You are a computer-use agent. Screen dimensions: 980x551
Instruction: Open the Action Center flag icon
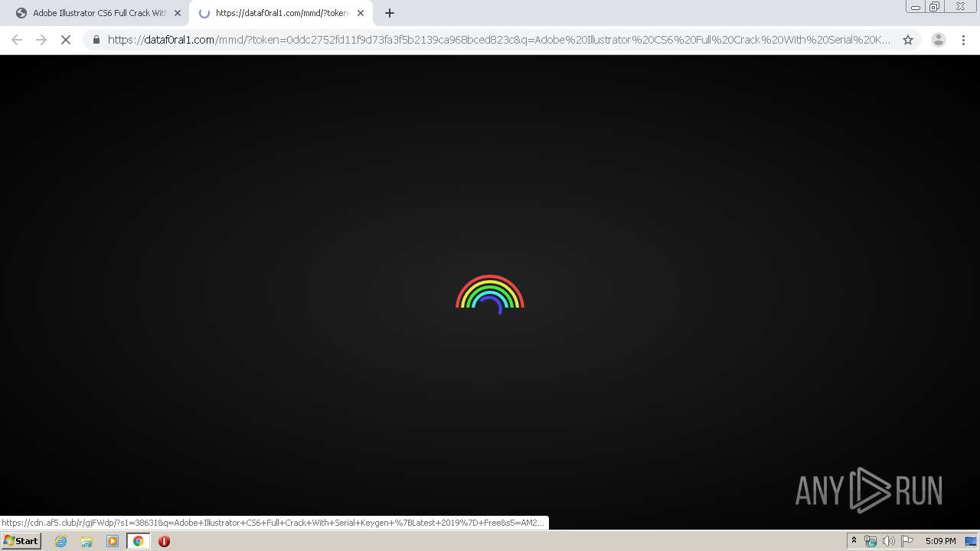pyautogui.click(x=907, y=541)
